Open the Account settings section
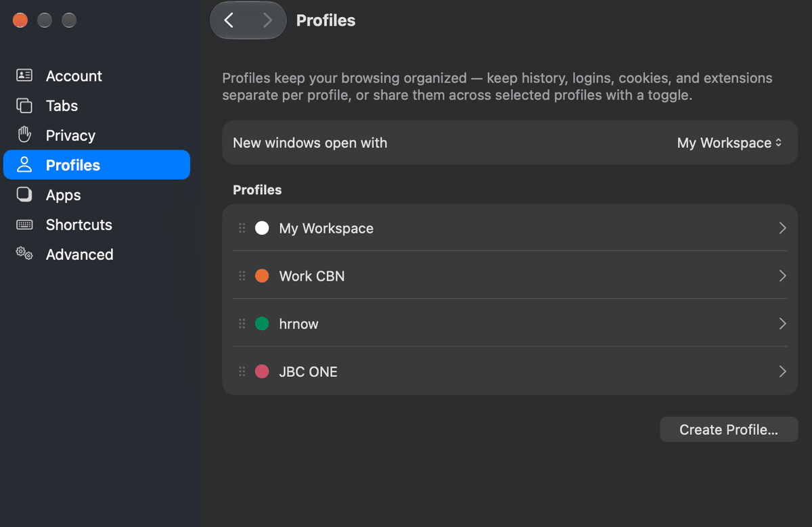Viewport: 812px width, 527px height. pos(97,76)
